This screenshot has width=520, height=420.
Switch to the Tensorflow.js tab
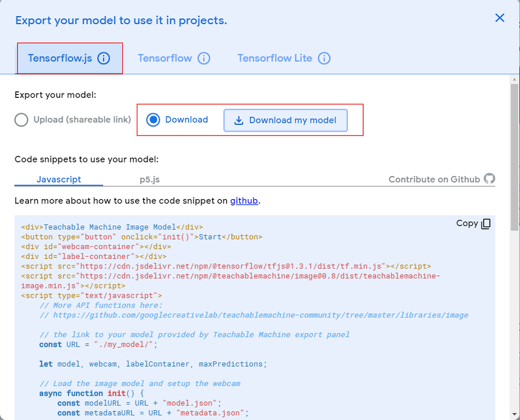pyautogui.click(x=69, y=58)
